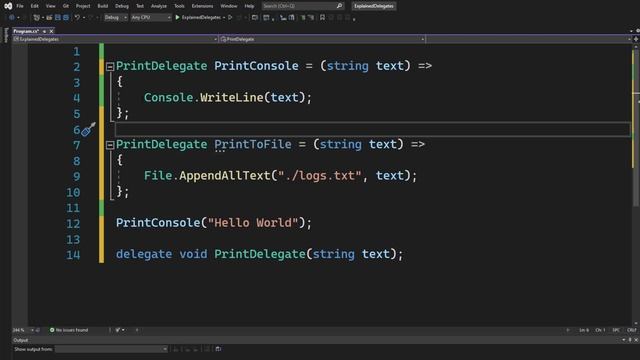640x360 pixels.
Task: Open the Extensions menu
Action: 202,6
